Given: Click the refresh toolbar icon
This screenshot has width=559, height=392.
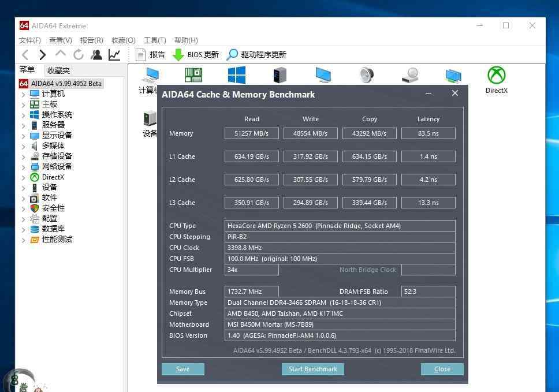Looking at the screenshot, I should click(79, 54).
